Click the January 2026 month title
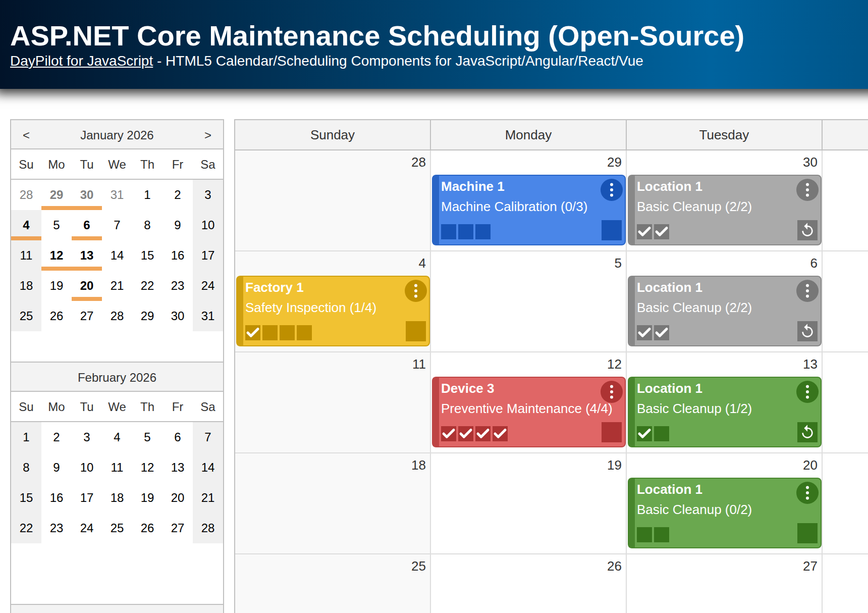Screen dimensions: 868x613 [117, 135]
